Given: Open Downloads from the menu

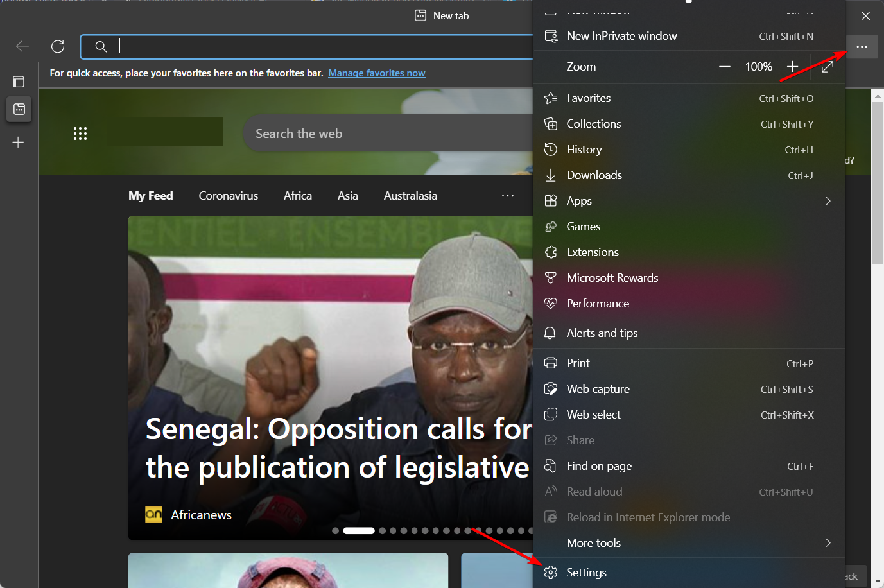Looking at the screenshot, I should [x=689, y=175].
